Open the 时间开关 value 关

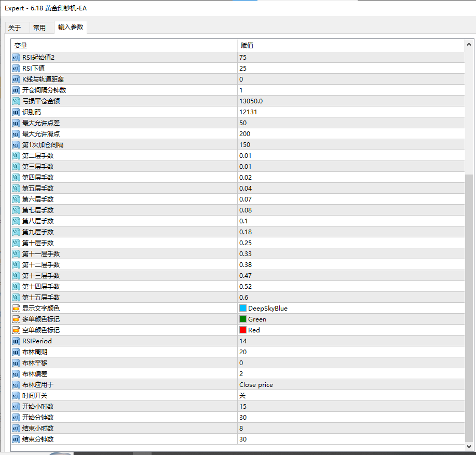242,396
